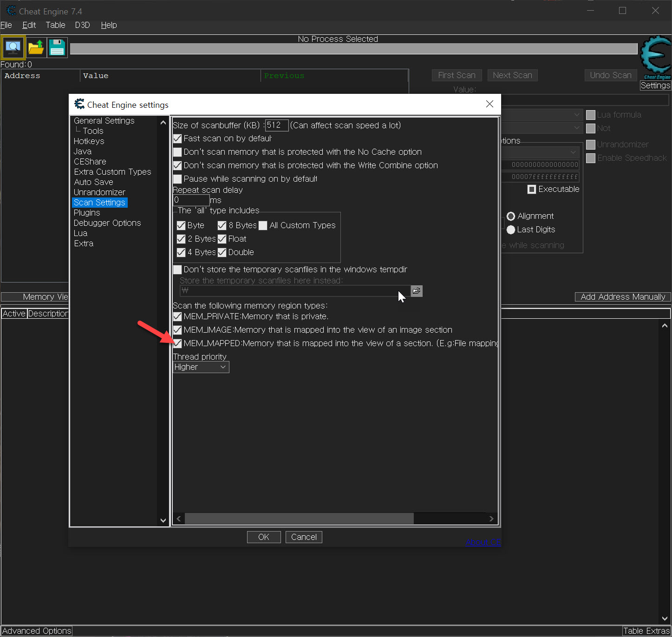Click the Address column header
This screenshot has height=637, width=672.
coord(40,76)
